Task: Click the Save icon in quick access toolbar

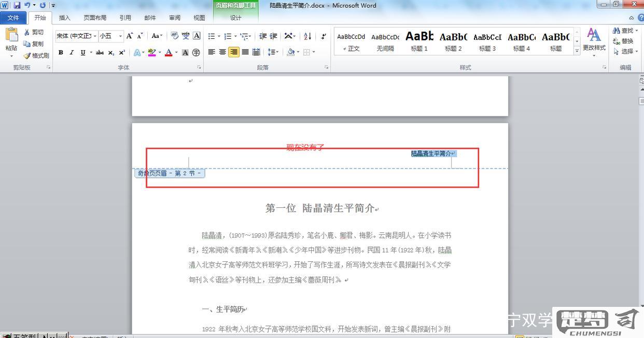Action: [x=17, y=5]
